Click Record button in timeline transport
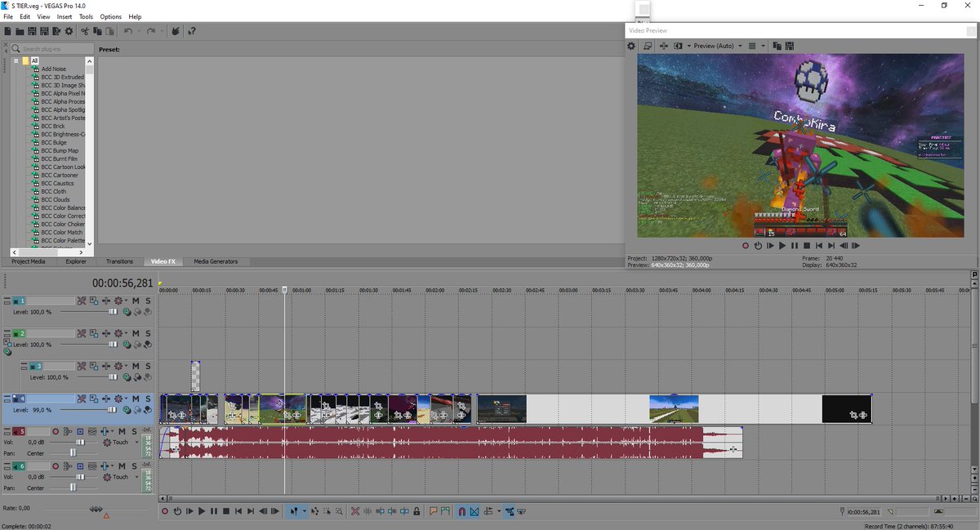This screenshot has height=530, width=980. click(165, 511)
